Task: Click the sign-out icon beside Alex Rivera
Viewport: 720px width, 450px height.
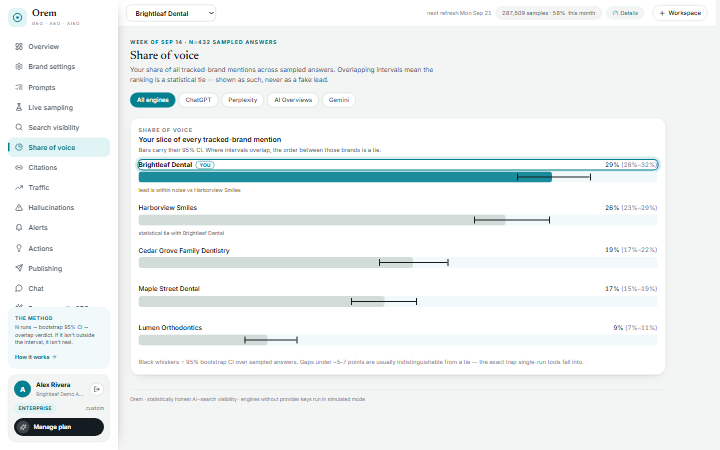Action: (x=96, y=389)
